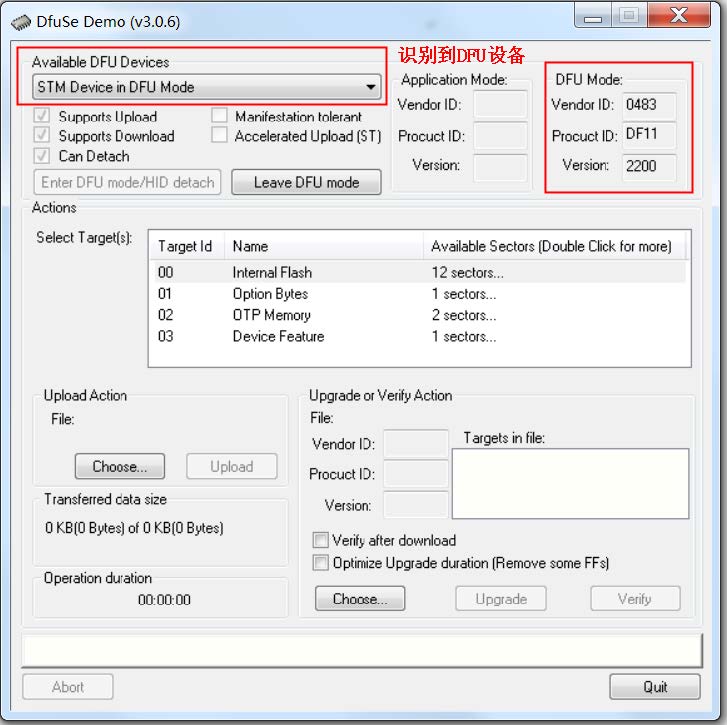The width and height of the screenshot is (727, 725).
Task: Toggle Accelerated Upload (ST) checkbox
Action: (219, 135)
